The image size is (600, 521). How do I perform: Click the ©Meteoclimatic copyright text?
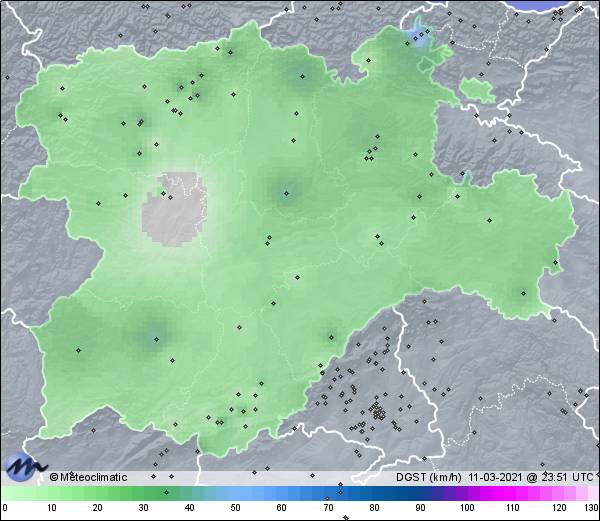click(88, 477)
